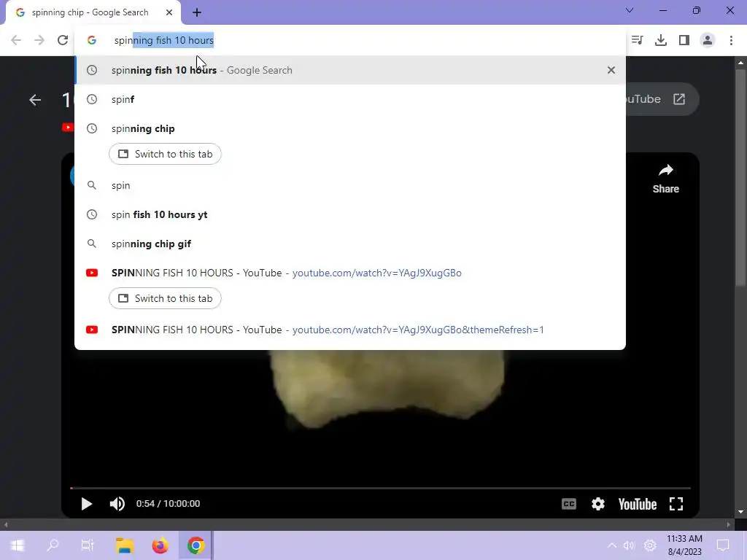This screenshot has height=560, width=747.
Task: Remove the 'spinning fish 10 hours' suggestion with X
Action: pyautogui.click(x=611, y=70)
